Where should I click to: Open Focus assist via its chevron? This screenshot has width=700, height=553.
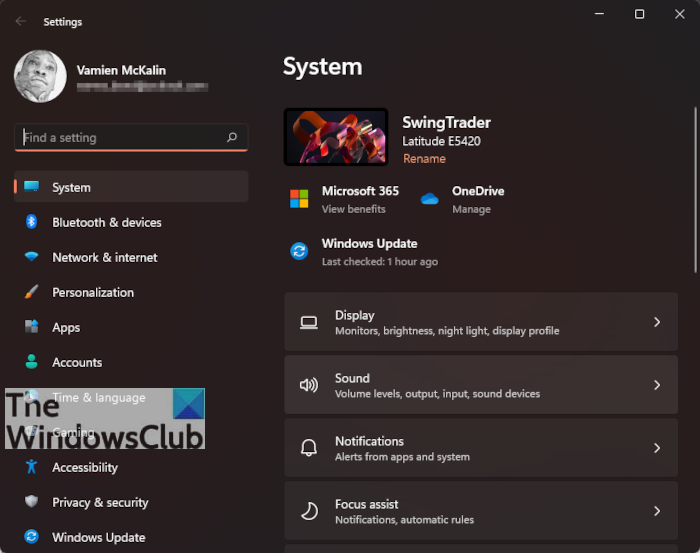[x=657, y=511]
